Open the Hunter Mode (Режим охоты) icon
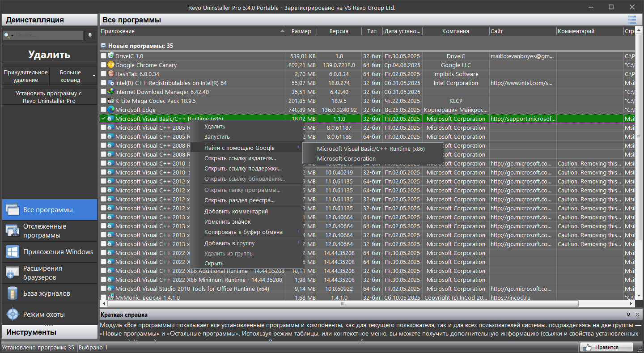 (13, 315)
